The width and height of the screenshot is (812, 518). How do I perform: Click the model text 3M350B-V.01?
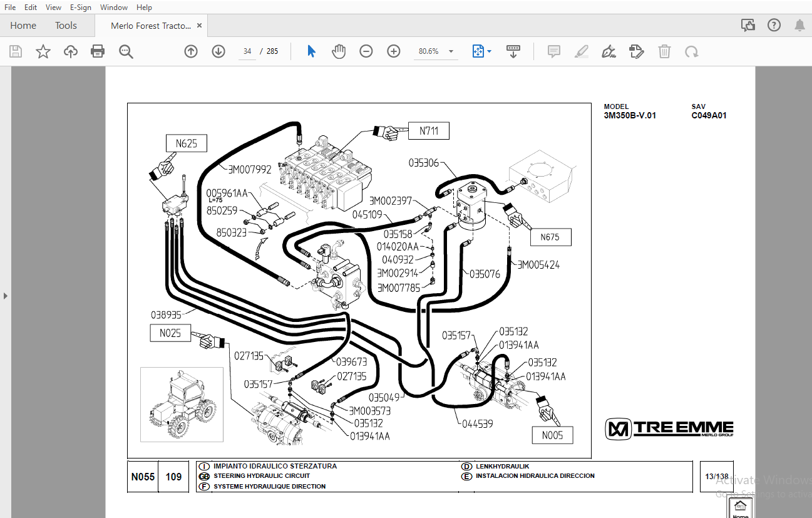630,115
